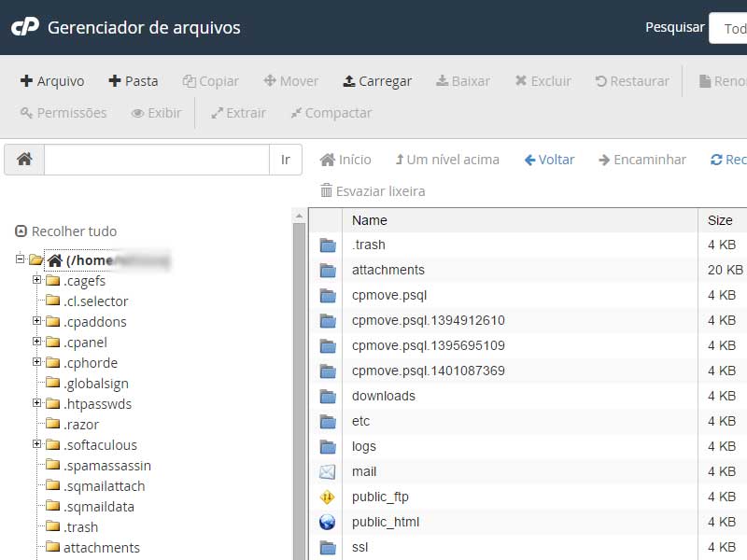Select attachments folder in the tree

point(102,548)
